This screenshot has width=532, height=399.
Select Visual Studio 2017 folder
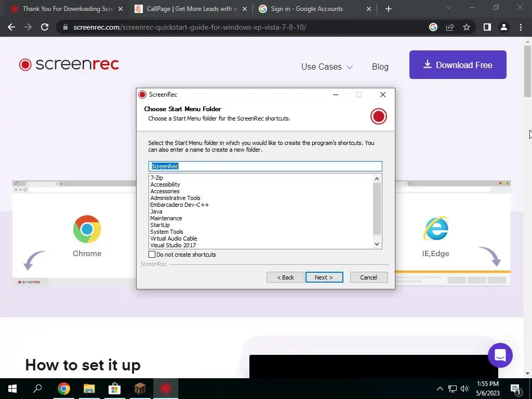pos(173,245)
